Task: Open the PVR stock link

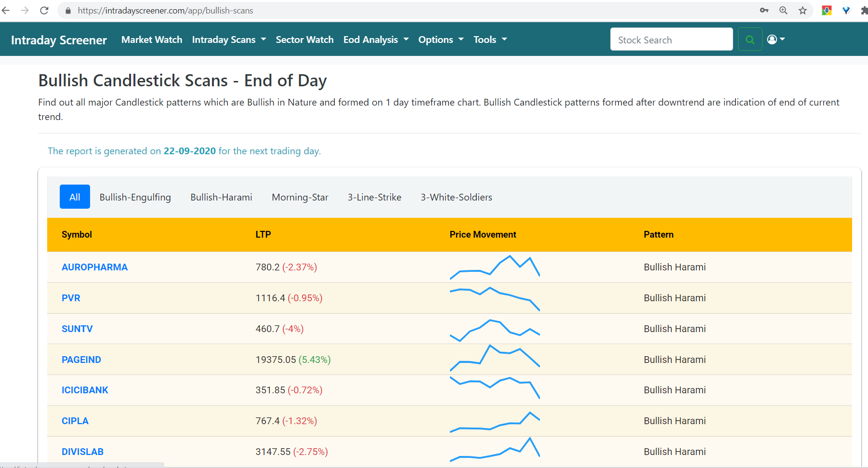Action: coord(71,298)
